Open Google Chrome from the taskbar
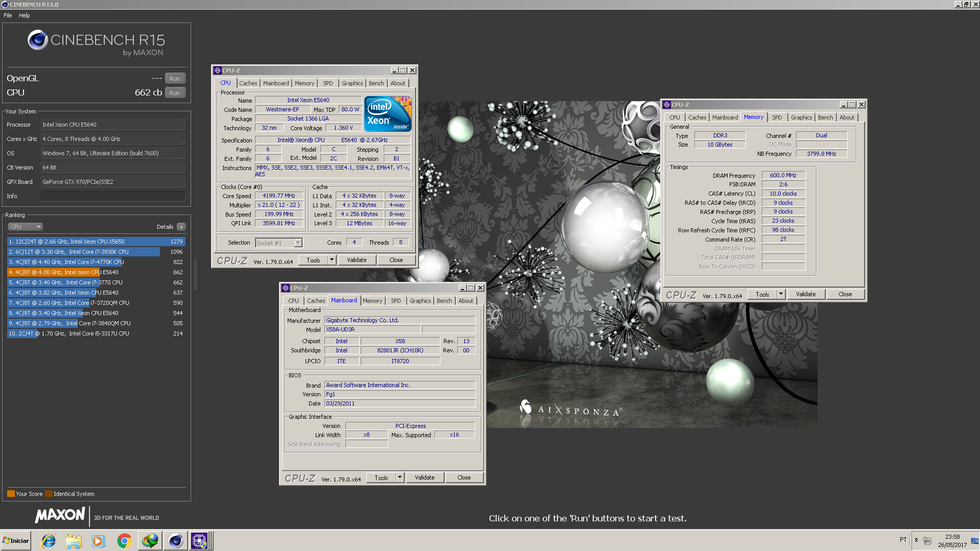This screenshot has width=980, height=551. (x=124, y=541)
